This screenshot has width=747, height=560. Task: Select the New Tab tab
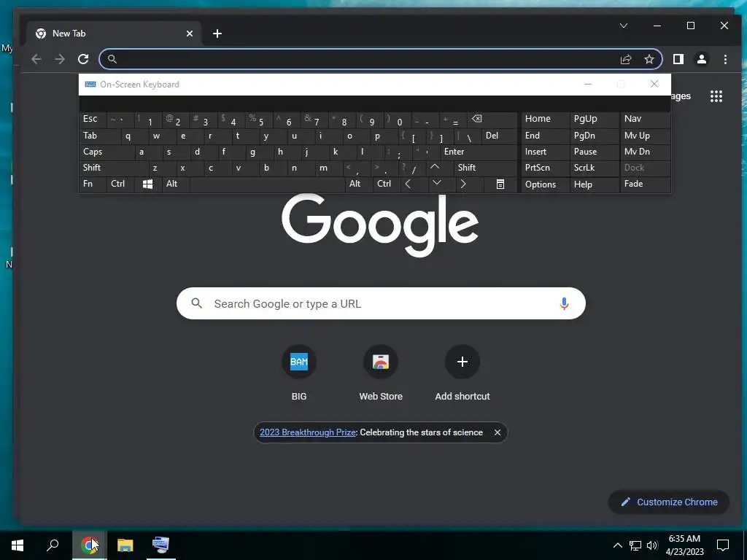coord(115,34)
